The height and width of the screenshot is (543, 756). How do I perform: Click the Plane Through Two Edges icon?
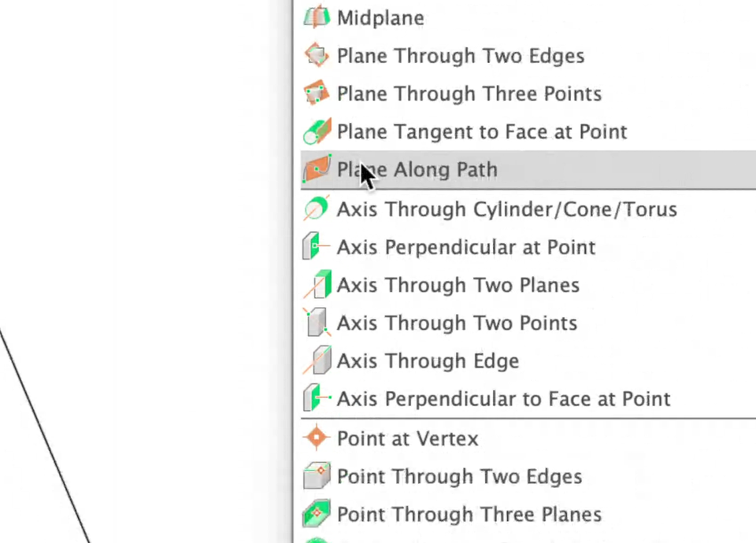[317, 56]
